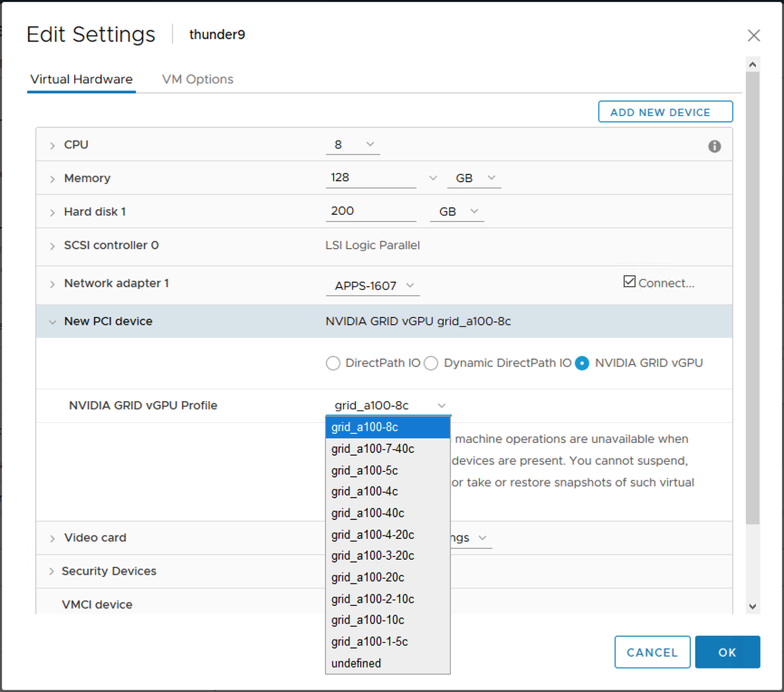The width and height of the screenshot is (784, 692).
Task: Toggle the network adapter Connect checkbox
Action: coord(630,282)
